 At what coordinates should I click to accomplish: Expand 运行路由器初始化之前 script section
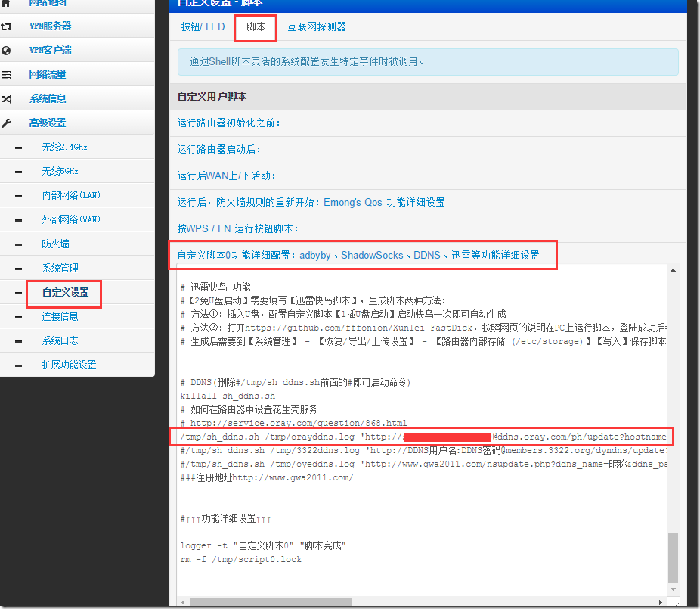pyautogui.click(x=228, y=123)
